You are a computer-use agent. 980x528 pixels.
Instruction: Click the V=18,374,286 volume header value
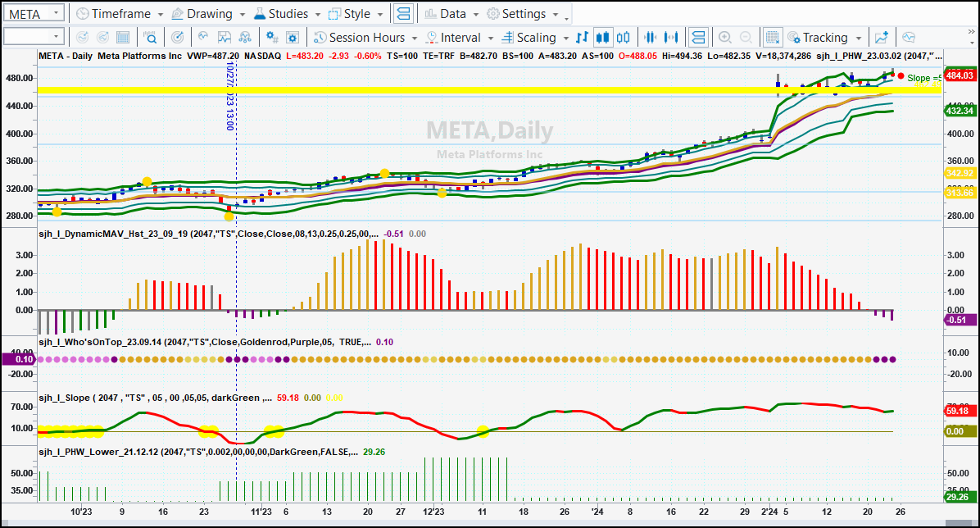[x=783, y=56]
